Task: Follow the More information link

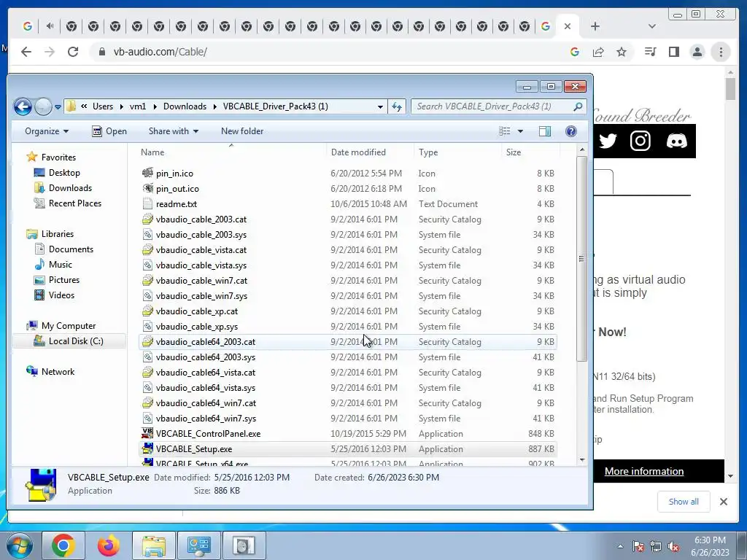Action: tap(644, 472)
